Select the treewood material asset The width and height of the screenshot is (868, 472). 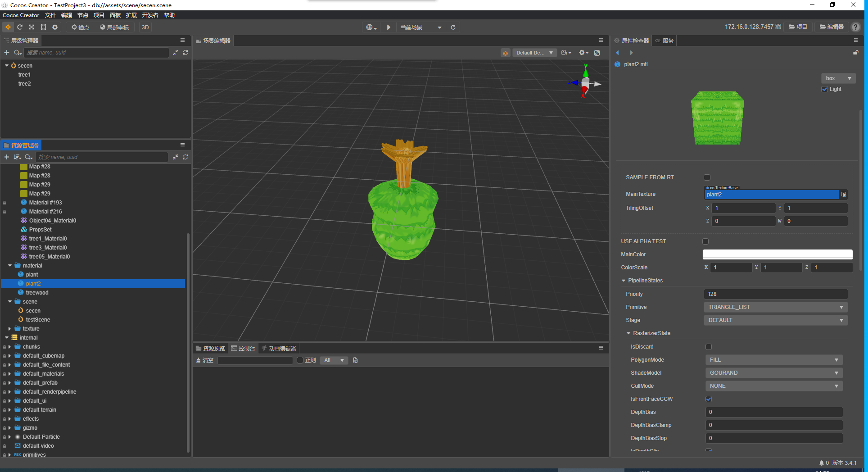pos(37,293)
